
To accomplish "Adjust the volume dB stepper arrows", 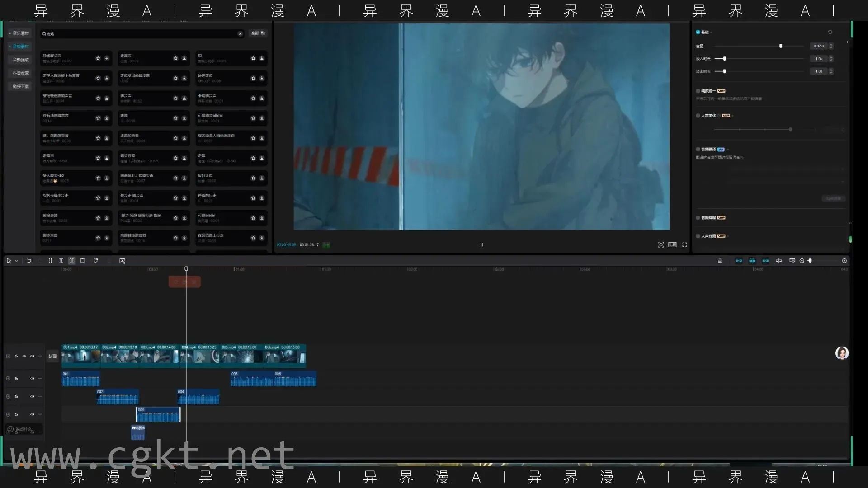I will [831, 46].
